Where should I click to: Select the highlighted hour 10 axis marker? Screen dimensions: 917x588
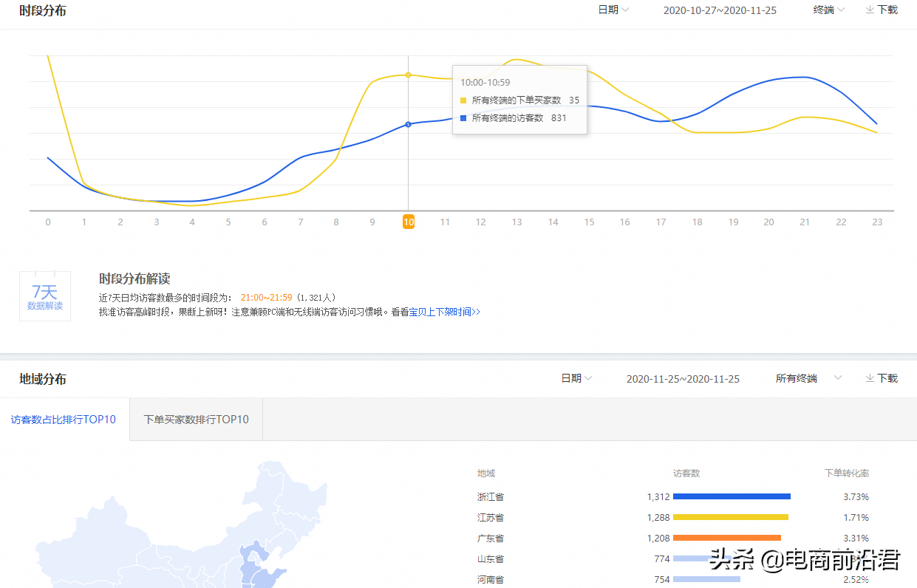409,222
